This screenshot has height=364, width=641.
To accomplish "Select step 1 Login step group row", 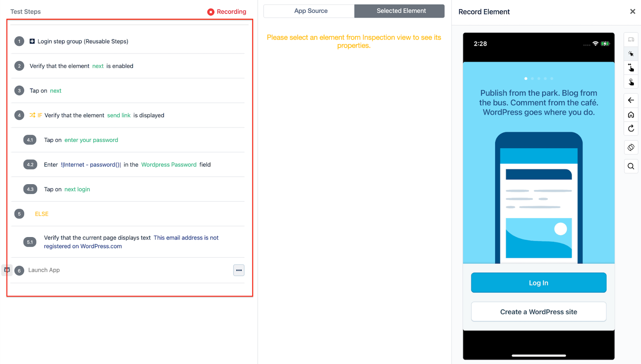I will pos(128,41).
